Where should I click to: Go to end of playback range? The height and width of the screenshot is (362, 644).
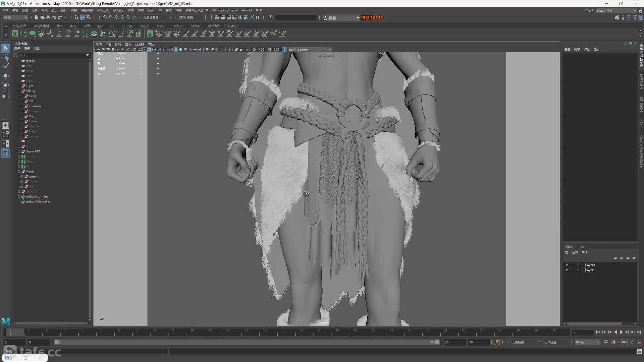pos(639,332)
